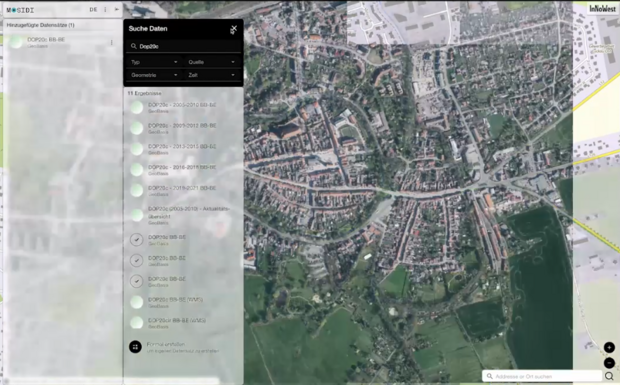Image resolution: width=620 pixels, height=385 pixels.
Task: Click the MOSIDI logo
Action: coord(20,10)
